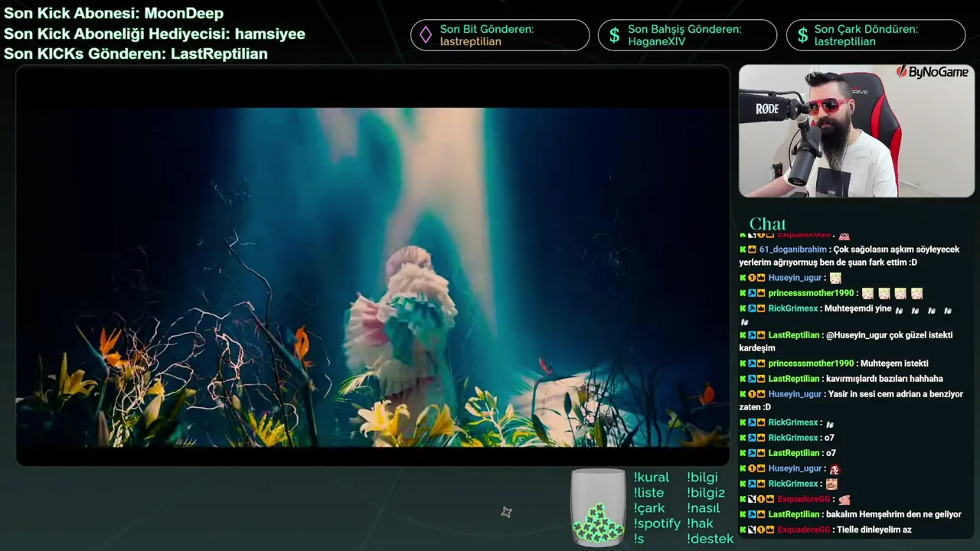The image size is (980, 551).
Task: Click the '!bilgi2' command text
Action: pos(706,493)
